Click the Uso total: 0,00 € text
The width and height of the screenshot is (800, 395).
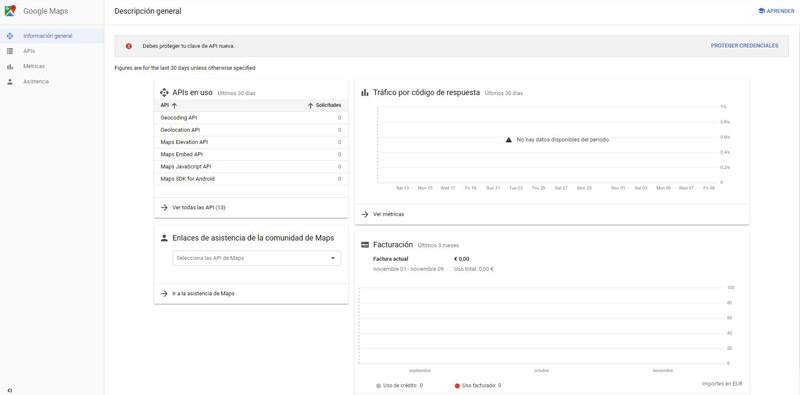click(x=473, y=269)
